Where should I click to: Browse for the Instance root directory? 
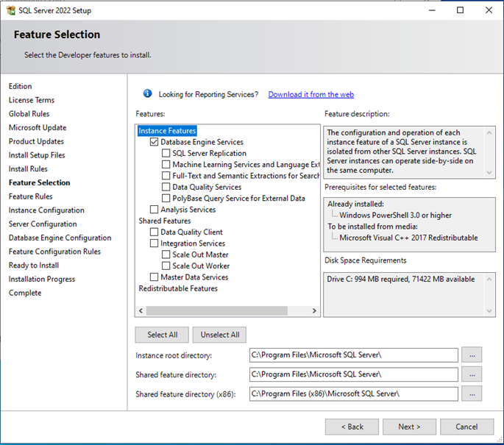pyautogui.click(x=472, y=355)
